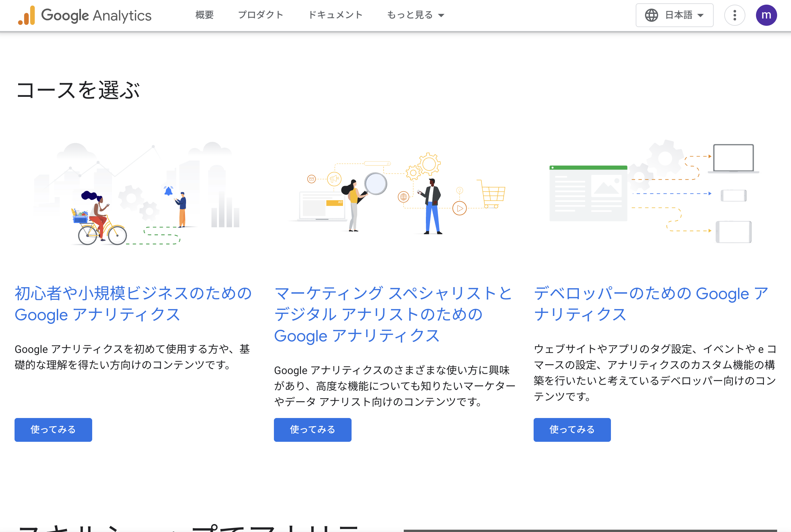Select the ドキュメント nav item
The height and width of the screenshot is (532, 791).
335,15
